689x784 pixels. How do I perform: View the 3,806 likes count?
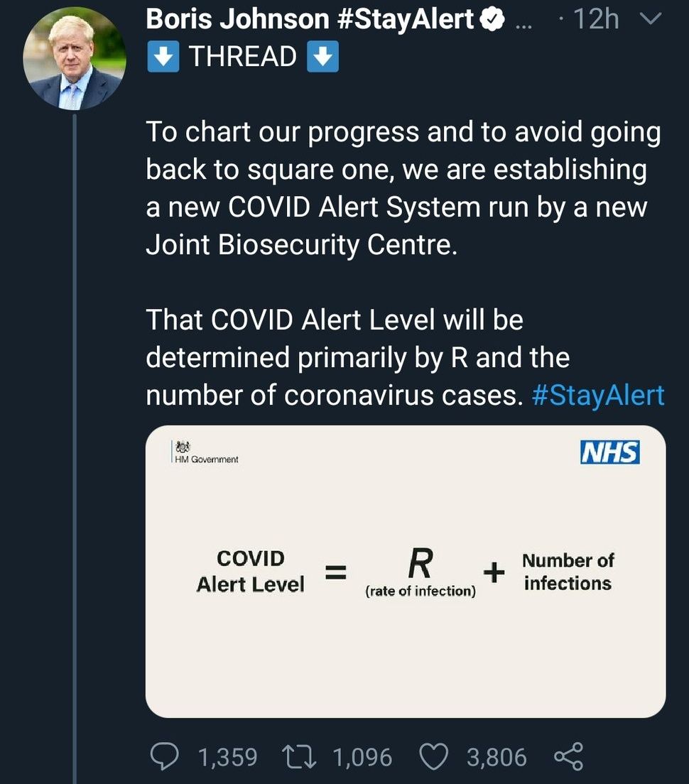coord(497,757)
